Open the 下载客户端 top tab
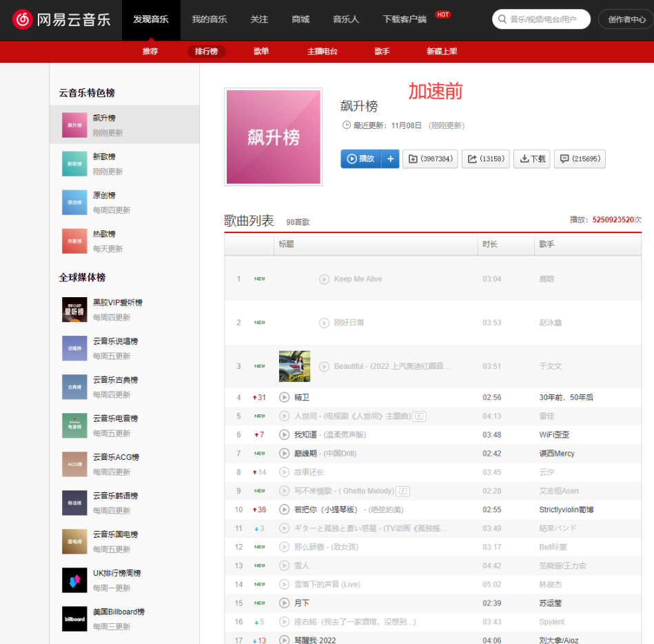The image size is (654, 644). 405,19
